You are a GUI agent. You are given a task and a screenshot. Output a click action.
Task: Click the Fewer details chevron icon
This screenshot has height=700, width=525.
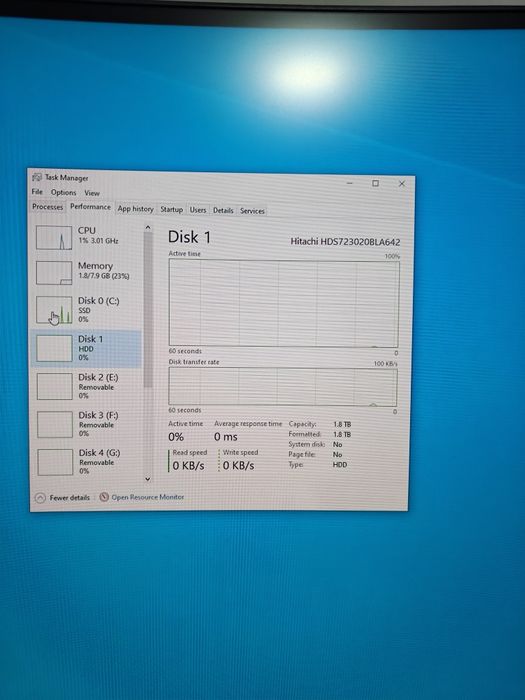point(40,497)
